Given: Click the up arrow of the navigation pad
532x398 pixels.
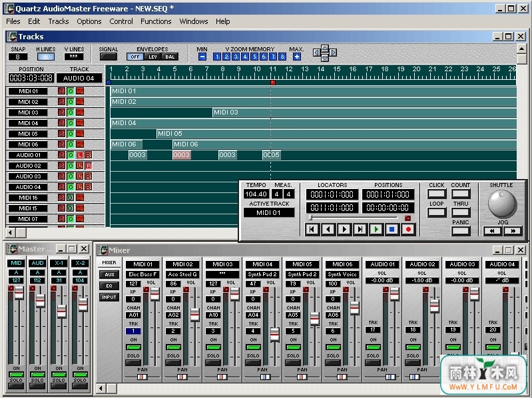Looking at the screenshot, I should [x=325, y=48].
